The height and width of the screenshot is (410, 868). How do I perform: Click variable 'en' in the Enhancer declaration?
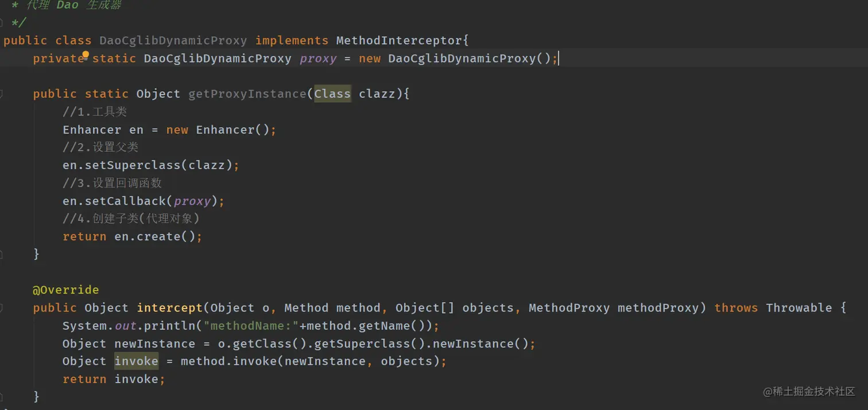136,130
